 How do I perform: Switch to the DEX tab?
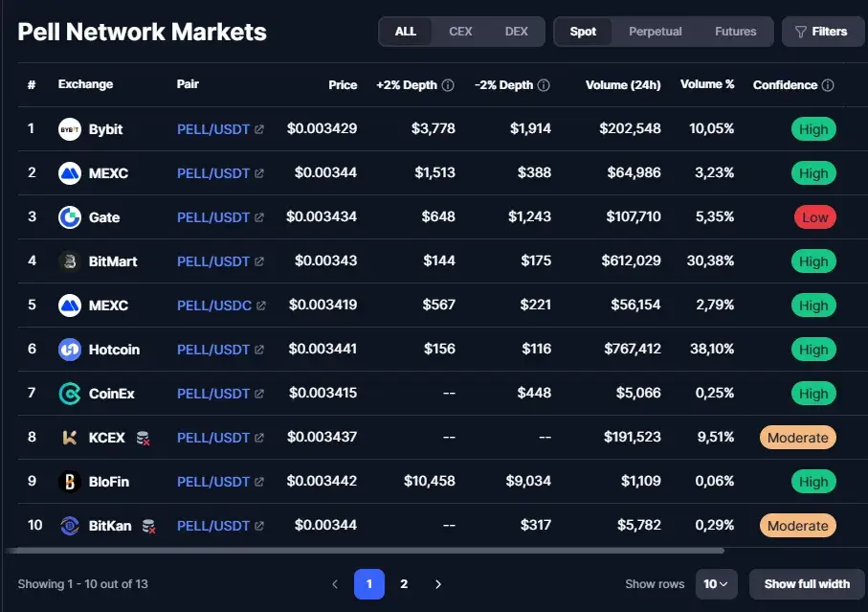click(x=516, y=32)
